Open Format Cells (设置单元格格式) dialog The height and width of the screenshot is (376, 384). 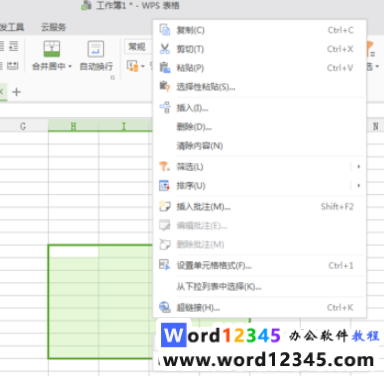click(260, 265)
